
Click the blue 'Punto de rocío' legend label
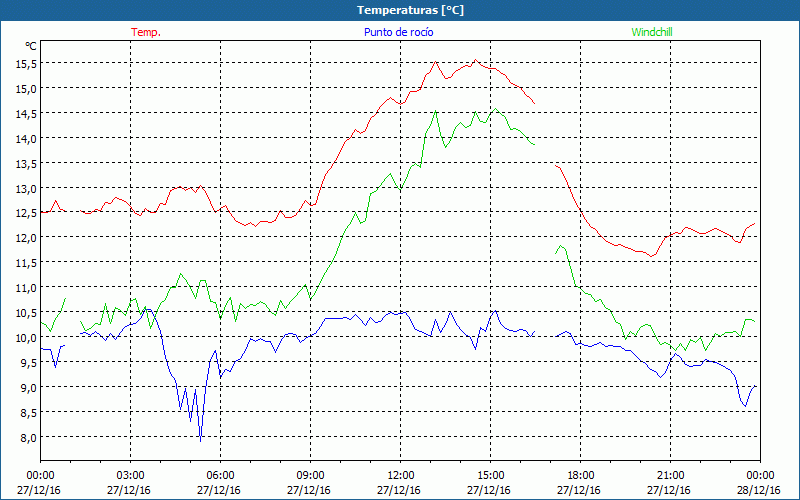[398, 32]
